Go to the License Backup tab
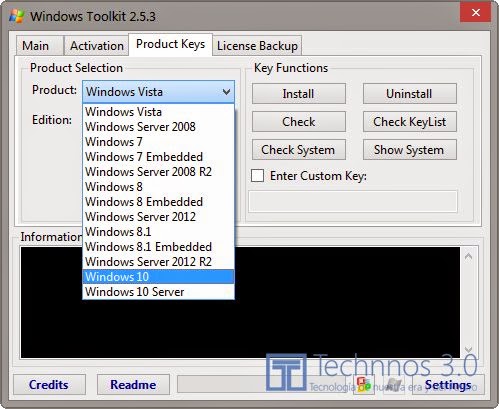Viewport: 499px width, 409px height. coord(257,46)
